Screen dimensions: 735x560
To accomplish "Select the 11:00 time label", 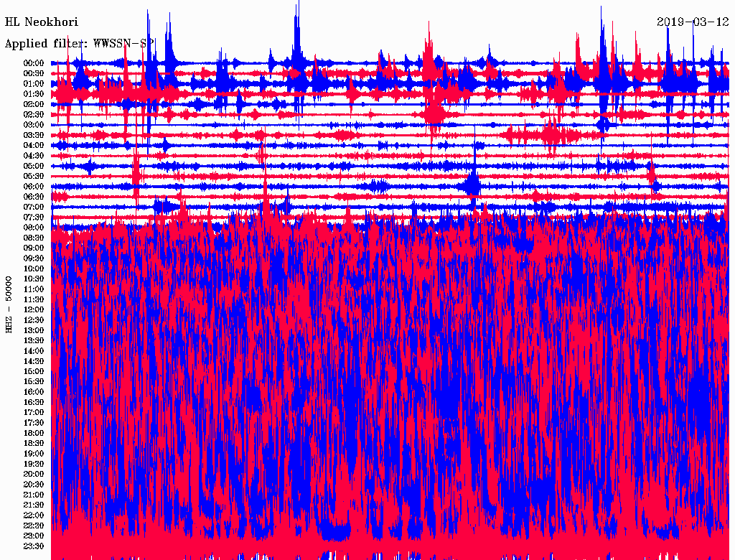I will tap(34, 289).
